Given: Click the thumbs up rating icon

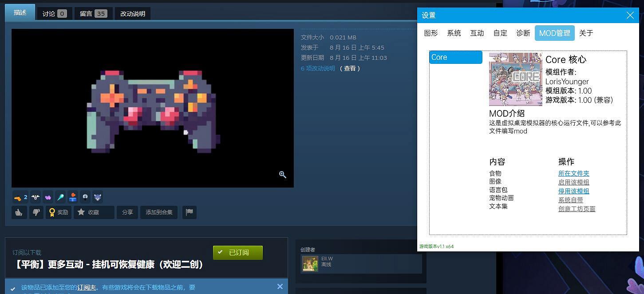Looking at the screenshot, I should (x=19, y=212).
